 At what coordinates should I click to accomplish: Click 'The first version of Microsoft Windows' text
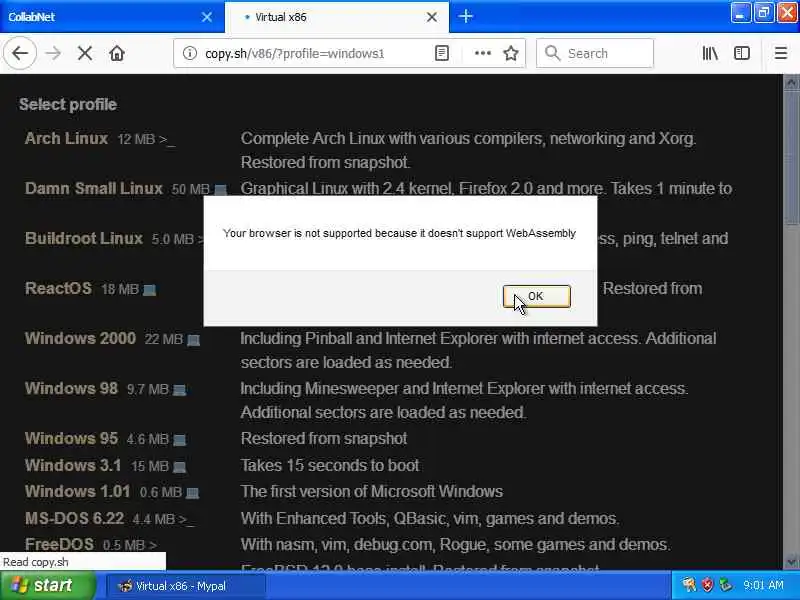coord(371,491)
